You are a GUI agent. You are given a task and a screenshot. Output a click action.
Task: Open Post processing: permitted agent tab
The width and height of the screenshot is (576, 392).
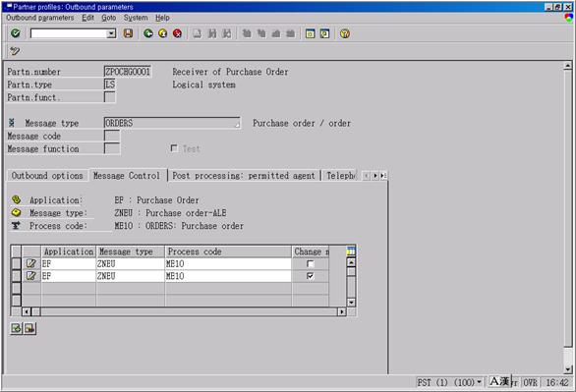pos(244,176)
